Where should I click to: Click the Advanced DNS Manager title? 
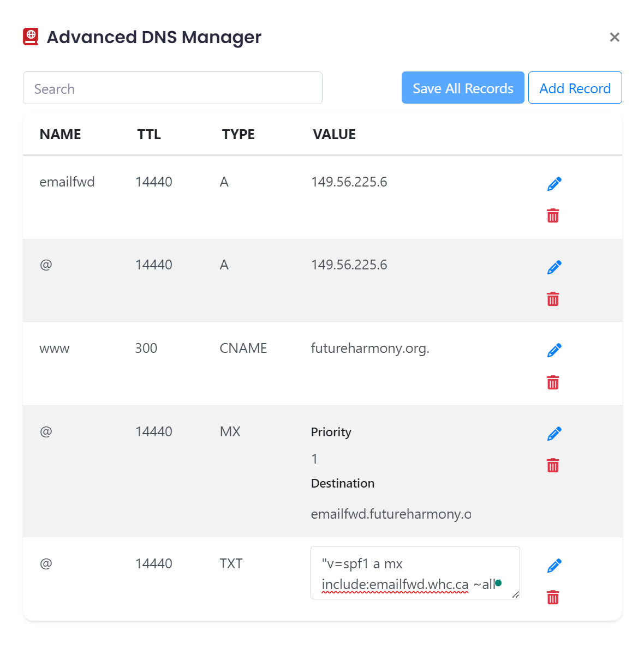[x=154, y=37]
